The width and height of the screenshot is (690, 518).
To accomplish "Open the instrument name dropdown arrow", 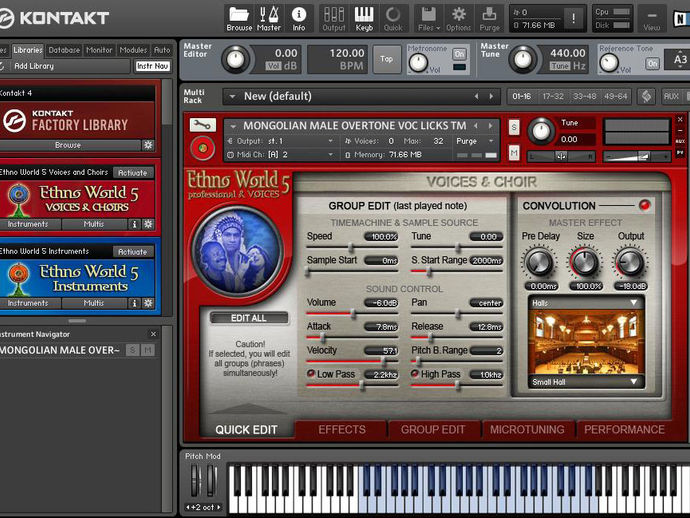I will (x=233, y=126).
